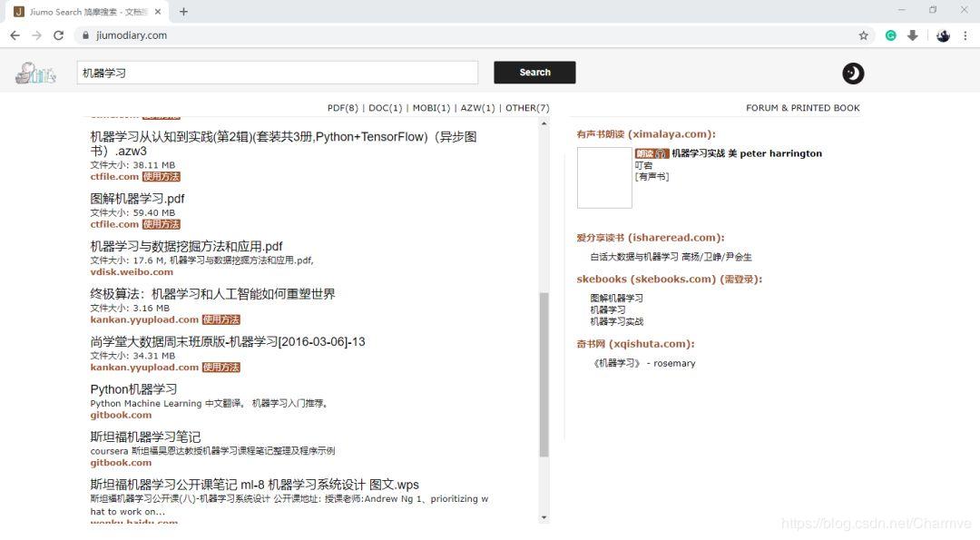
Task: Open the Grammarly extension icon
Action: (890, 35)
